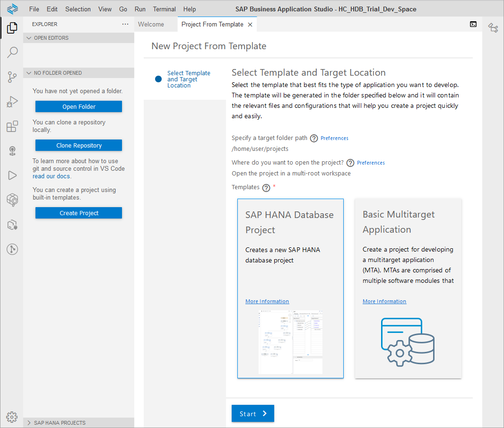Click the Create Project button
Screen dimensions: 504x428
(x=79, y=213)
